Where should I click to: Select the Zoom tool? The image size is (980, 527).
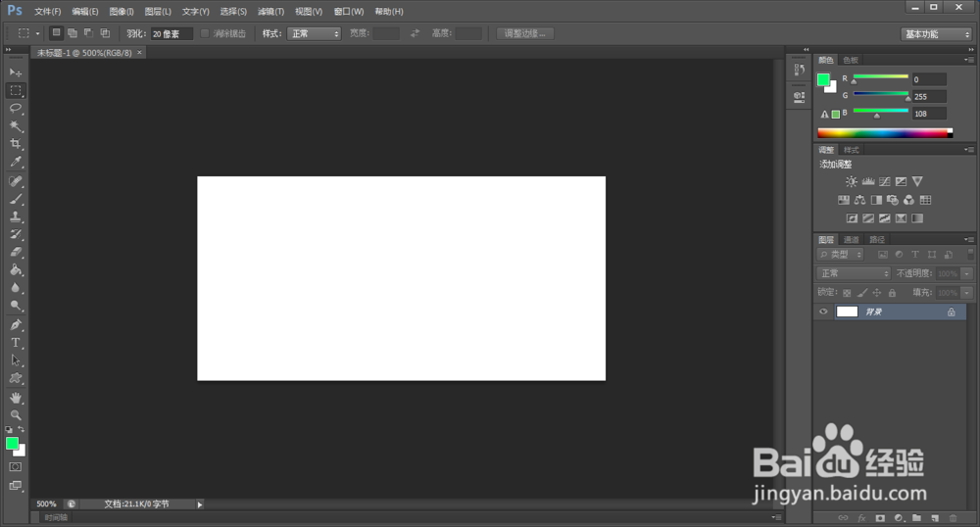tap(16, 415)
